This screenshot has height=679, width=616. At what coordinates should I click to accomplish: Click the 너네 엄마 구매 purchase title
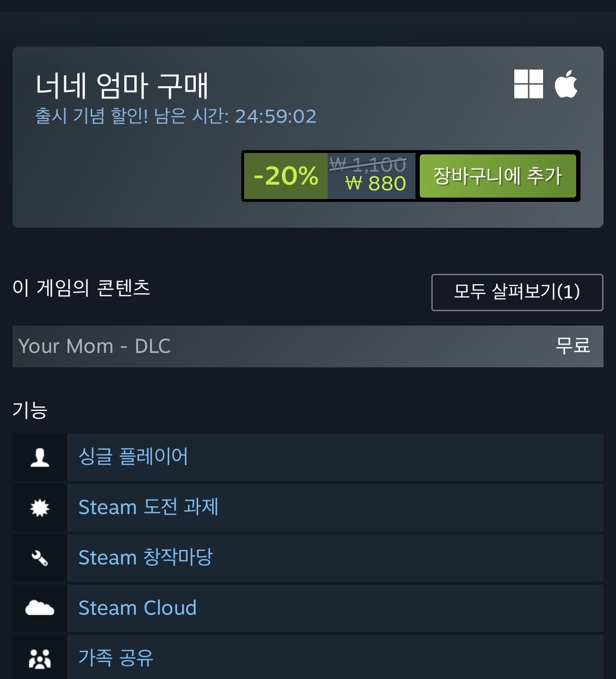pyautogui.click(x=122, y=86)
